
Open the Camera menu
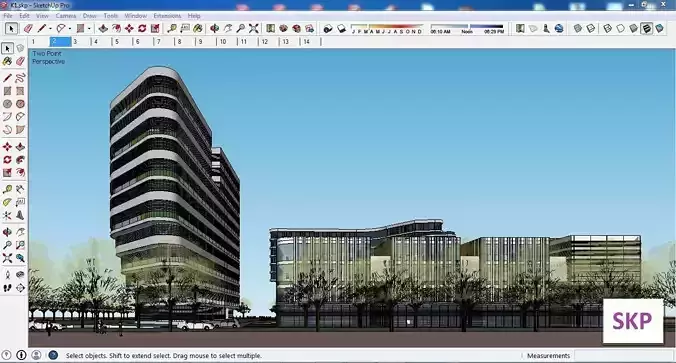pos(66,16)
